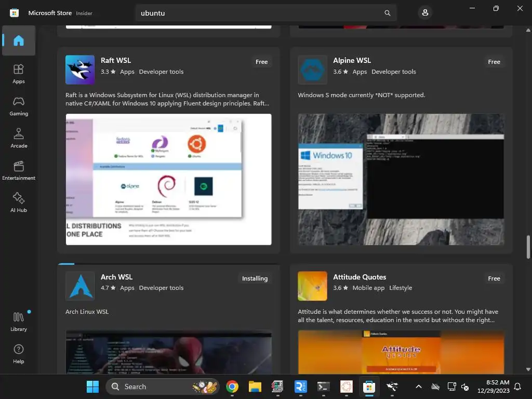Open File Explorer from the taskbar
Image resolution: width=532 pixels, height=399 pixels.
coord(255,387)
